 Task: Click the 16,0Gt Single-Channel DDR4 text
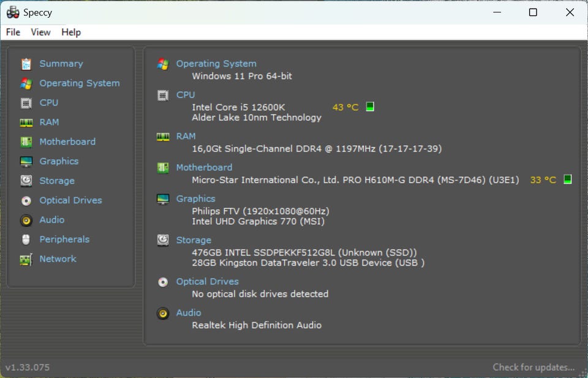pyautogui.click(x=317, y=149)
